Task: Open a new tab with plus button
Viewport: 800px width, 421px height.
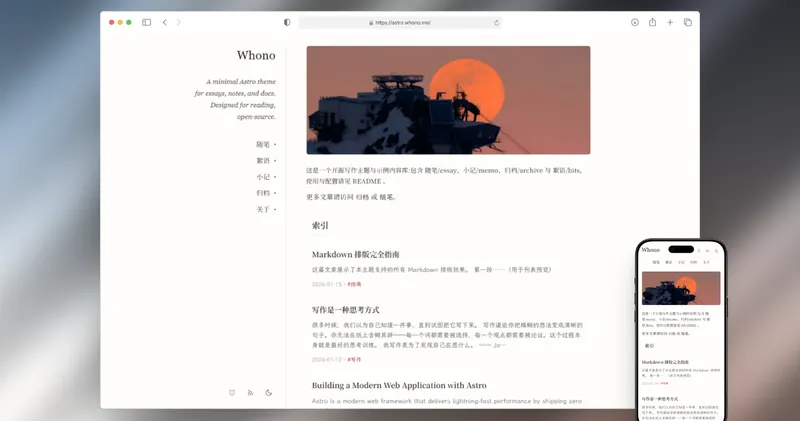Action: point(670,22)
